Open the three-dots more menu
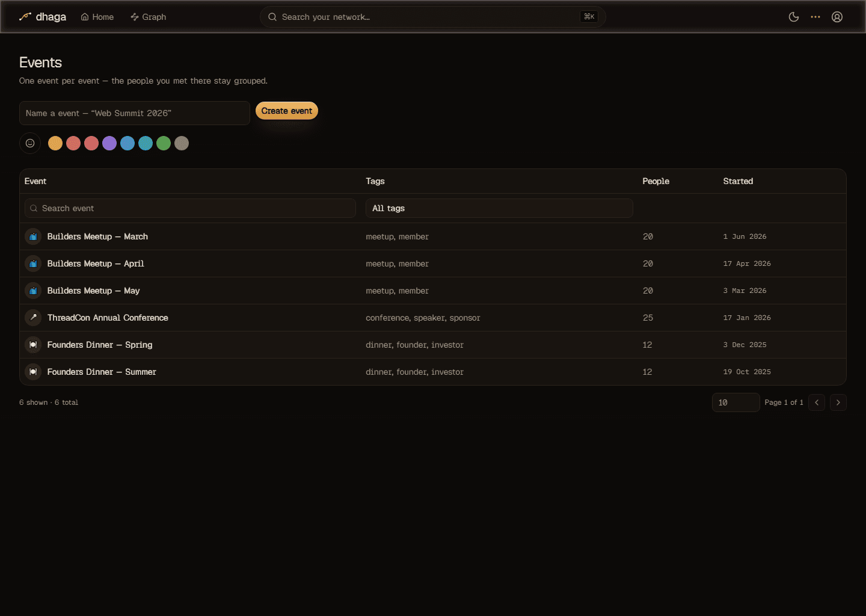Screen dimensions: 866x616 pos(815,17)
